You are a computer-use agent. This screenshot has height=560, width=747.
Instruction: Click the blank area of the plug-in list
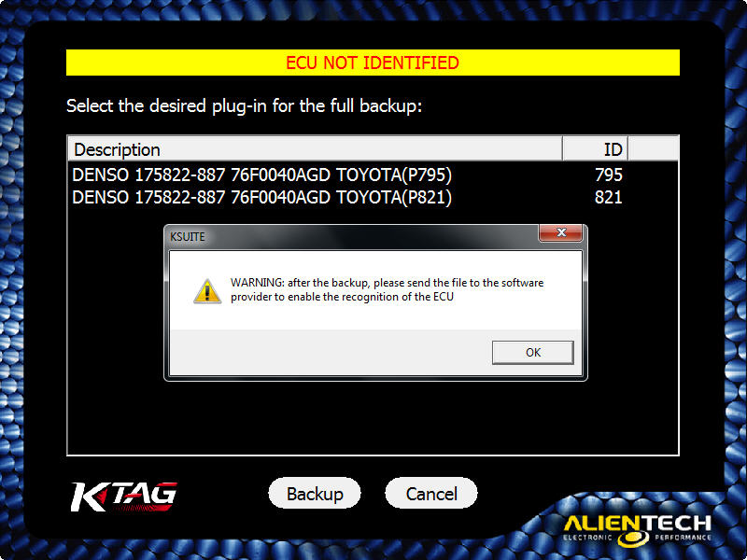373,419
